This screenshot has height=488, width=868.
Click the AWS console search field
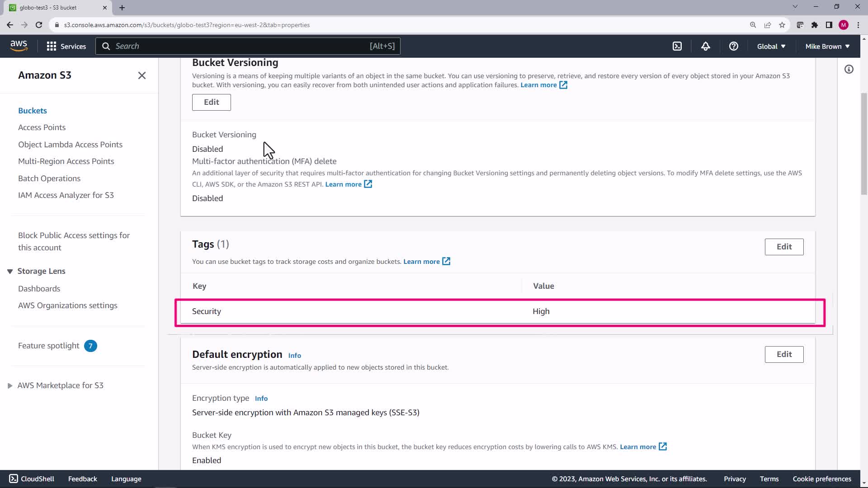(x=247, y=46)
